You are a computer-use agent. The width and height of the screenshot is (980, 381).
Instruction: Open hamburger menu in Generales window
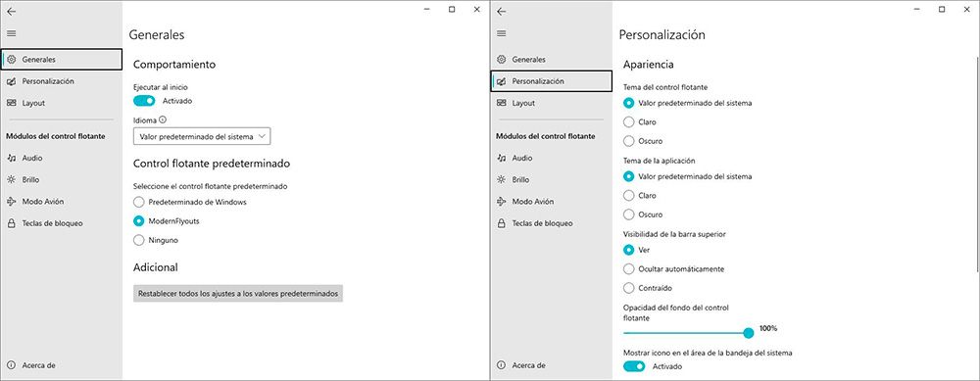point(11,33)
